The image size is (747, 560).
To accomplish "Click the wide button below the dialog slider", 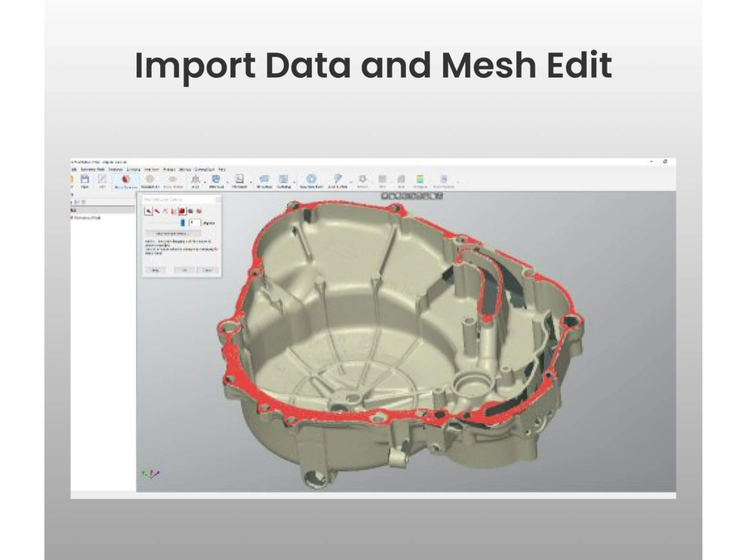I will click(173, 234).
